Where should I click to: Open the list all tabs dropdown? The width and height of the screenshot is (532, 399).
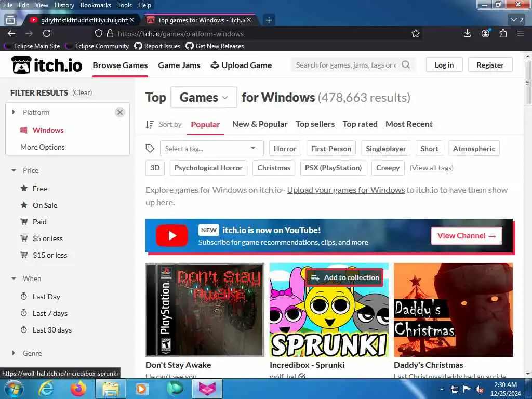pyautogui.click(x=517, y=20)
